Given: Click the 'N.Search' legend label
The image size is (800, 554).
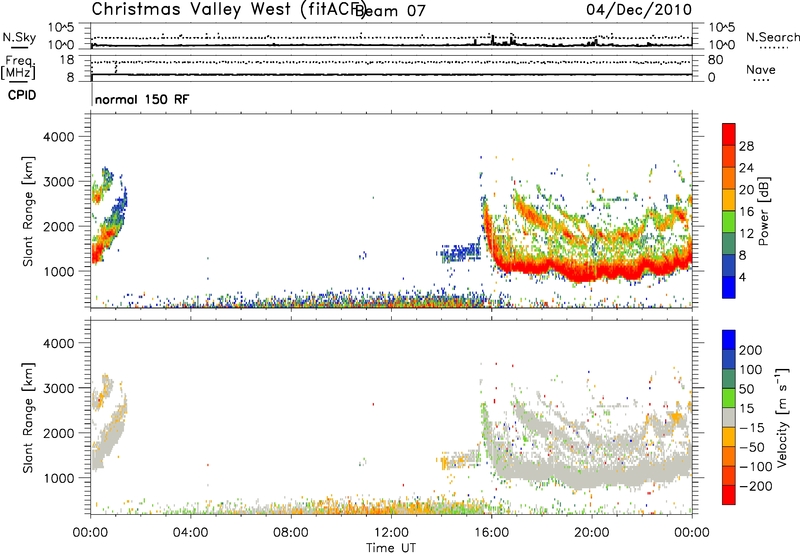Looking at the screenshot, I should tap(772, 37).
